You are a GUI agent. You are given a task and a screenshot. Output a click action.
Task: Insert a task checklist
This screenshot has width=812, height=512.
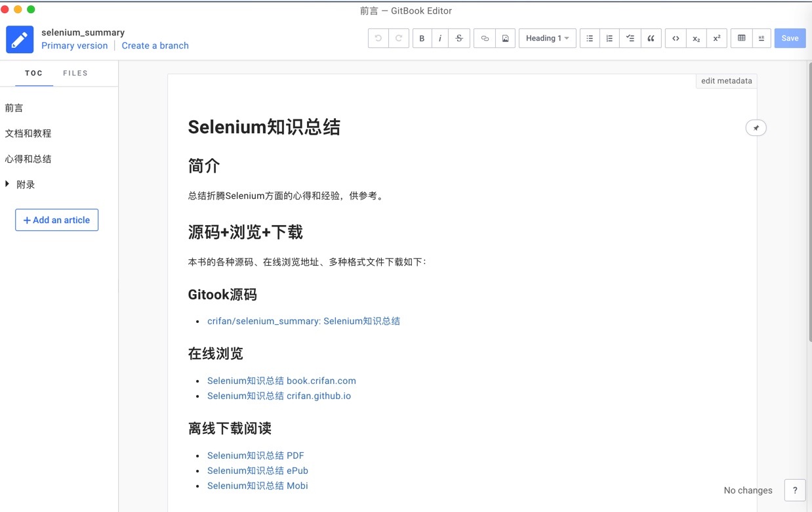click(x=630, y=38)
